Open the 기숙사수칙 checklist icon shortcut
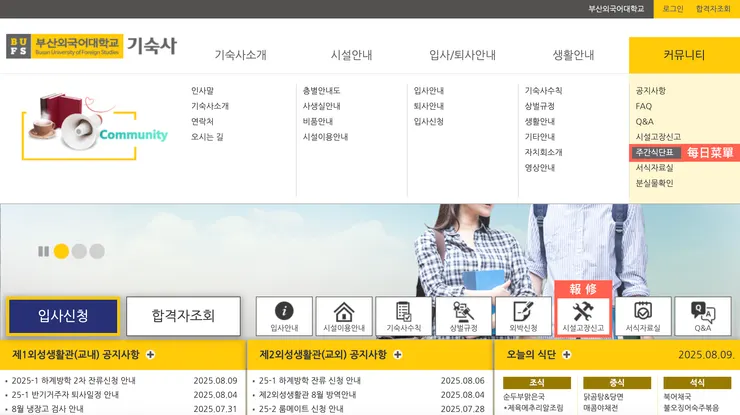740x415 pixels. (404, 316)
